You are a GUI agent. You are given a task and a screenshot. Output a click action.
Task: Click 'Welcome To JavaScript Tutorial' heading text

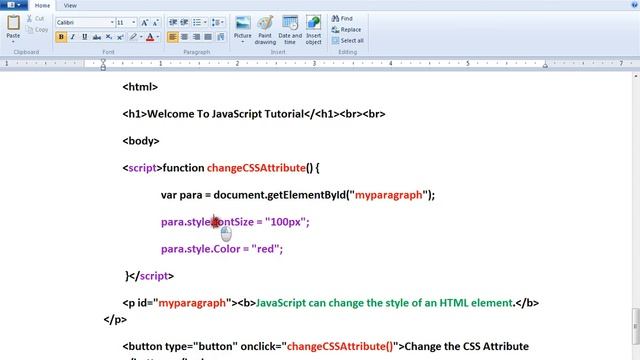(x=225, y=114)
